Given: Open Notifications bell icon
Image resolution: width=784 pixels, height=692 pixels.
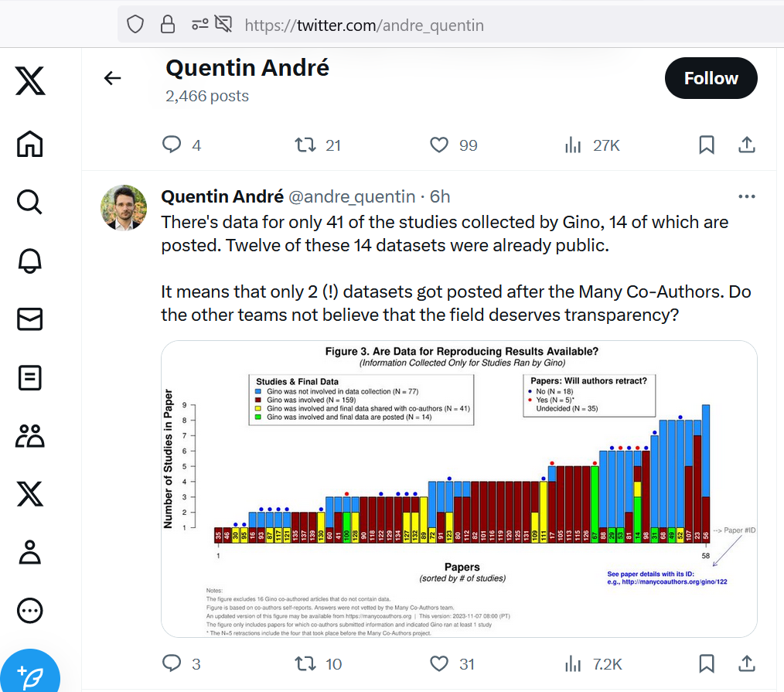Looking at the screenshot, I should [x=30, y=261].
